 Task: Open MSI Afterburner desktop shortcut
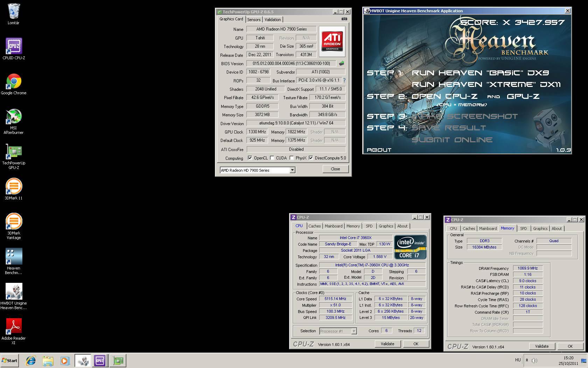coord(14,121)
